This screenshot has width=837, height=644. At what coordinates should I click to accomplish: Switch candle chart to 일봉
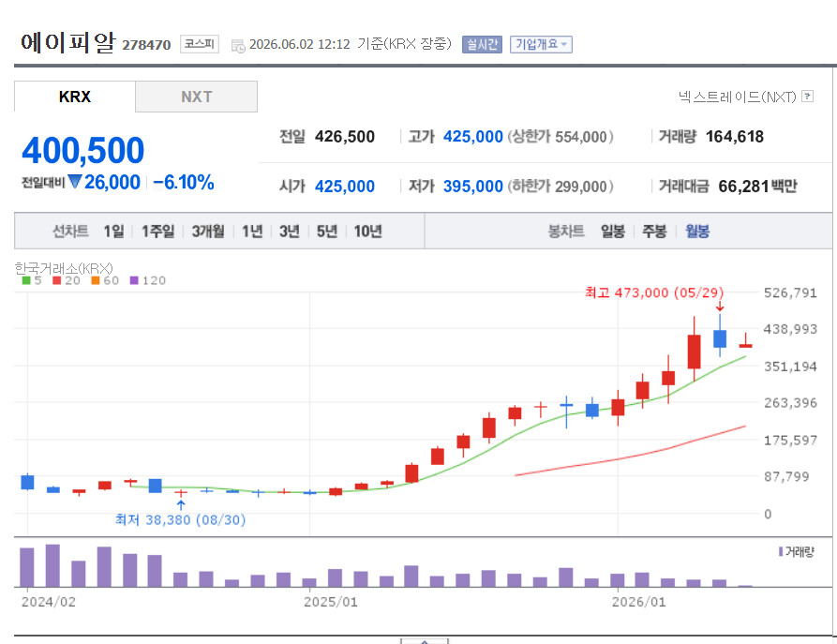[613, 232]
